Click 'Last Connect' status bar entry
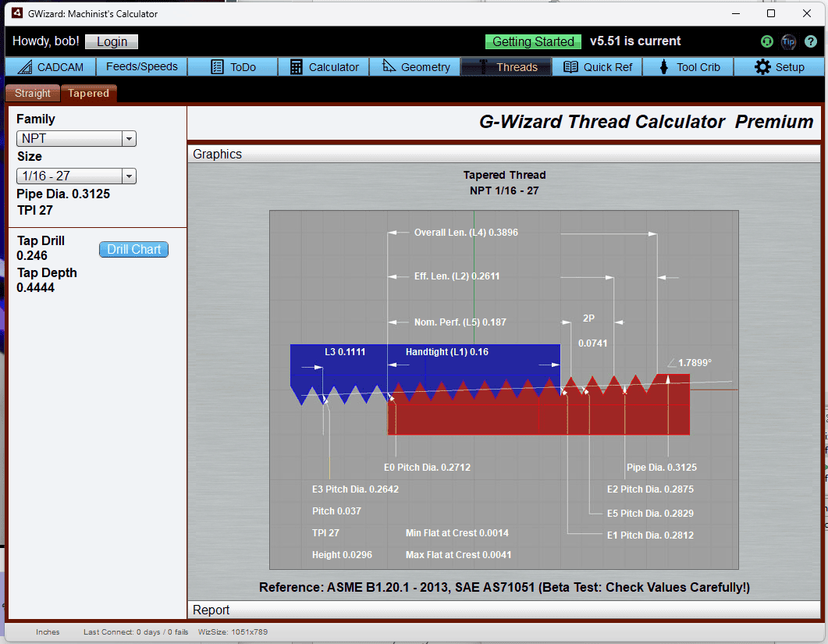Image resolution: width=828 pixels, height=644 pixels. [136, 632]
